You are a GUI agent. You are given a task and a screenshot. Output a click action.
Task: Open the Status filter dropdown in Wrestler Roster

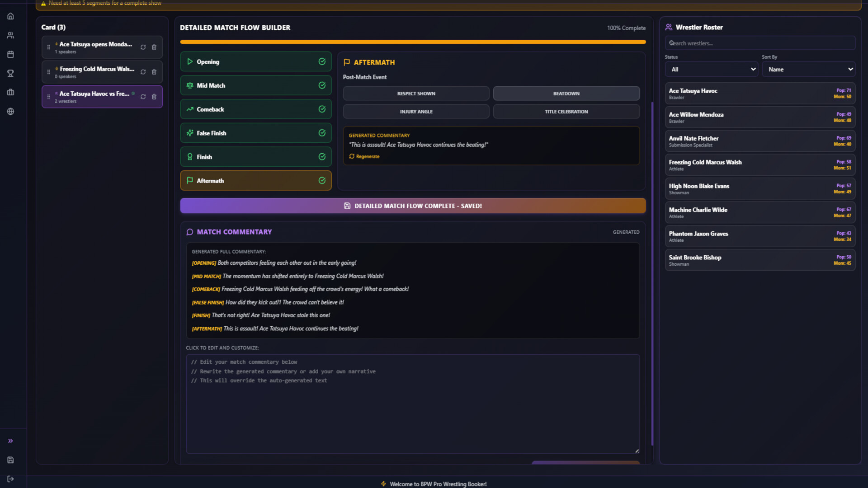click(x=711, y=69)
